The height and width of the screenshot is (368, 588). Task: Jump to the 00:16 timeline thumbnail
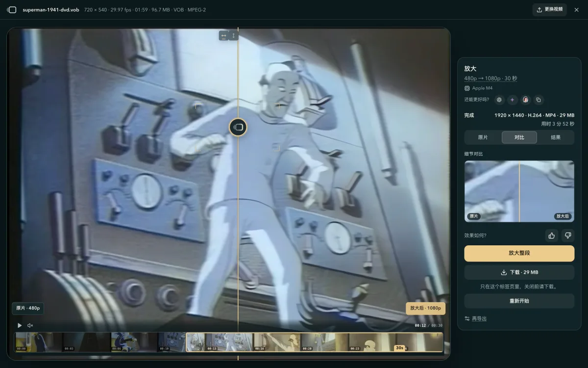[x=277, y=342]
